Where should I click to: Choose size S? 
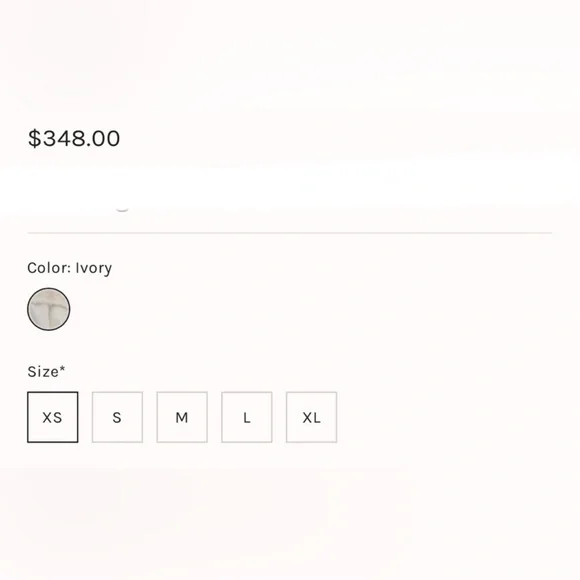117,417
